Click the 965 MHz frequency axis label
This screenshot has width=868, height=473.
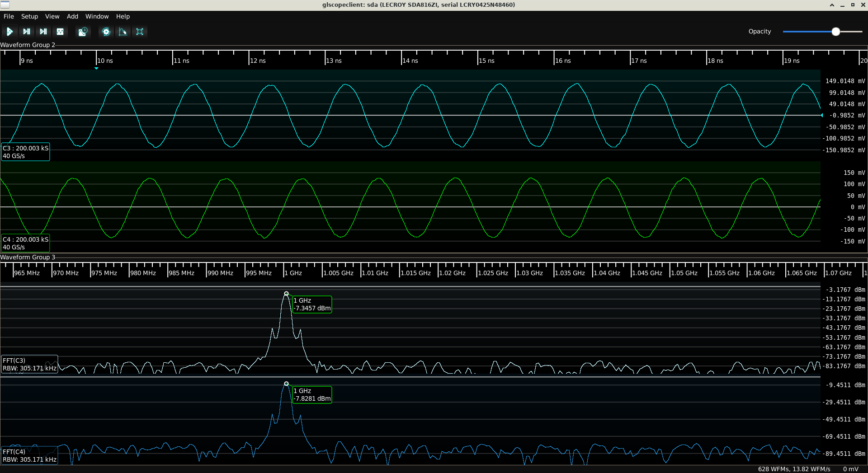point(27,273)
